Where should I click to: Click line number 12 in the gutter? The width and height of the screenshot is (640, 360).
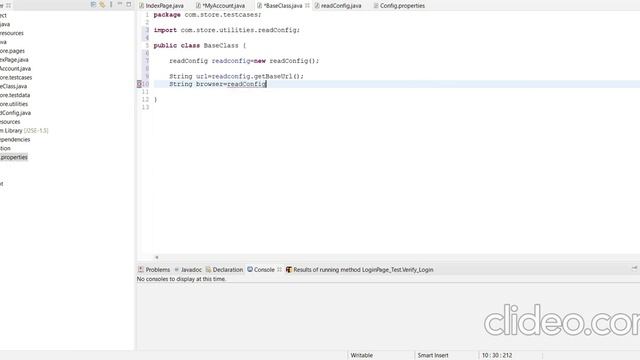point(145,100)
